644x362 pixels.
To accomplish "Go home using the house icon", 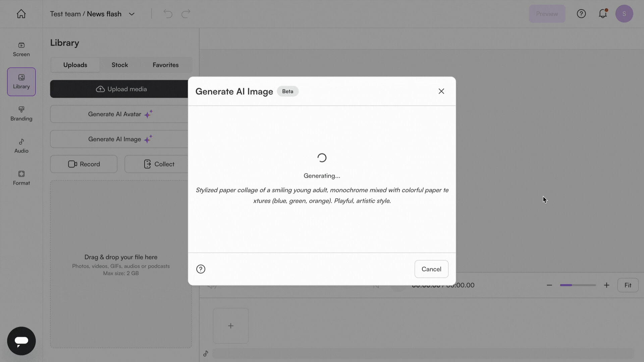I will click(21, 14).
